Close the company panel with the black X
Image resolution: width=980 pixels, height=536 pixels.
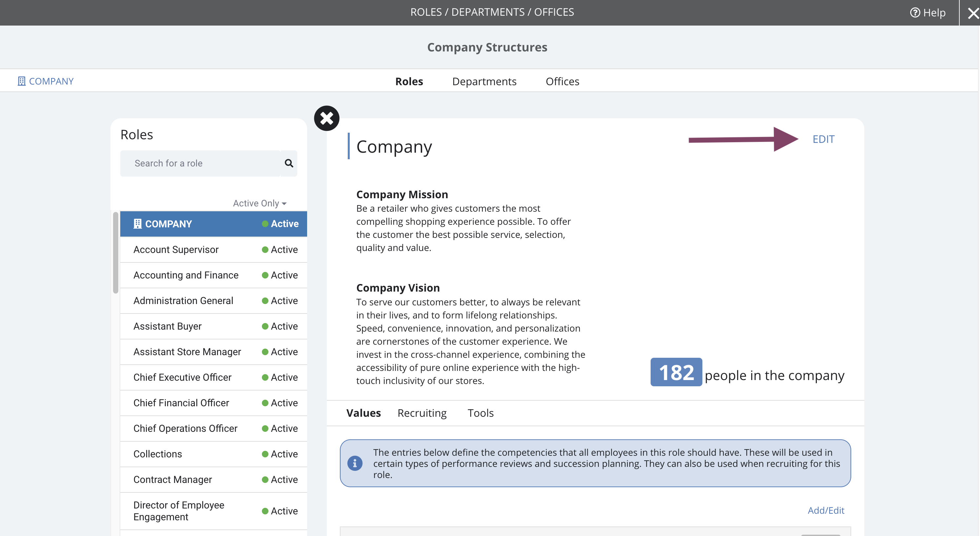[x=326, y=118]
